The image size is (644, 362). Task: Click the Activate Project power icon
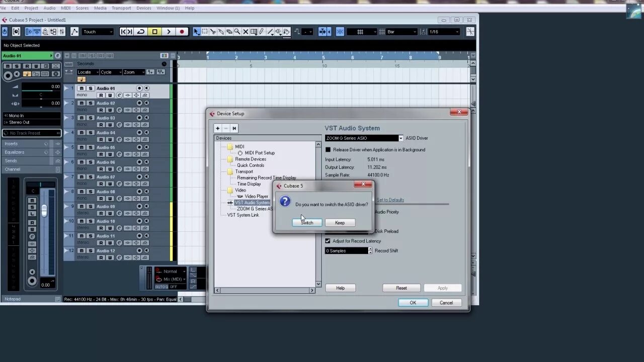click(5, 32)
